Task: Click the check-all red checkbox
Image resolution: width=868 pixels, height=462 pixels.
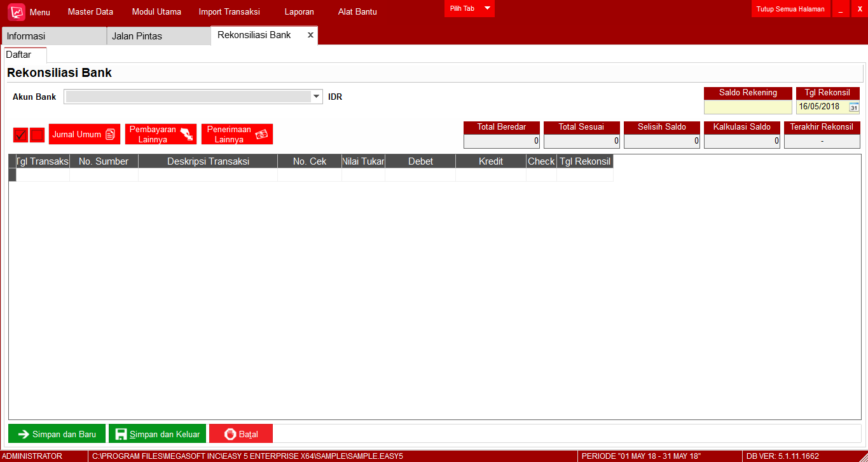Action: [x=20, y=135]
